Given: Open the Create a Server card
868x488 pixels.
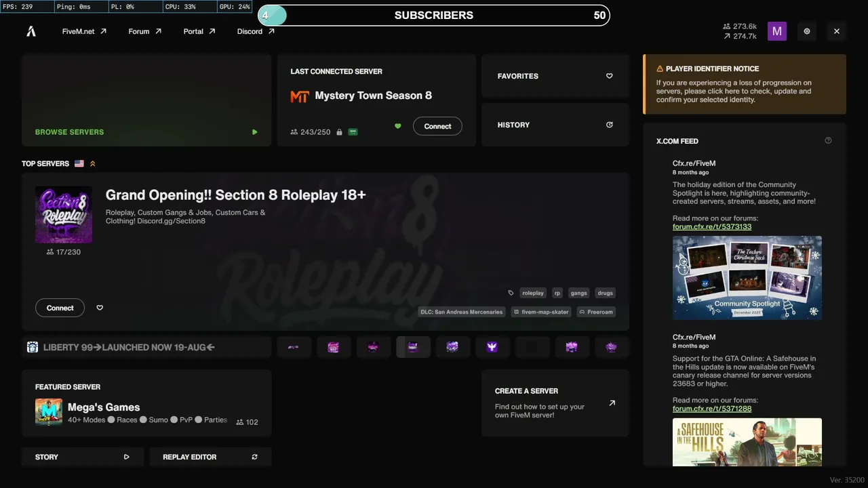Looking at the screenshot, I should 555,403.
